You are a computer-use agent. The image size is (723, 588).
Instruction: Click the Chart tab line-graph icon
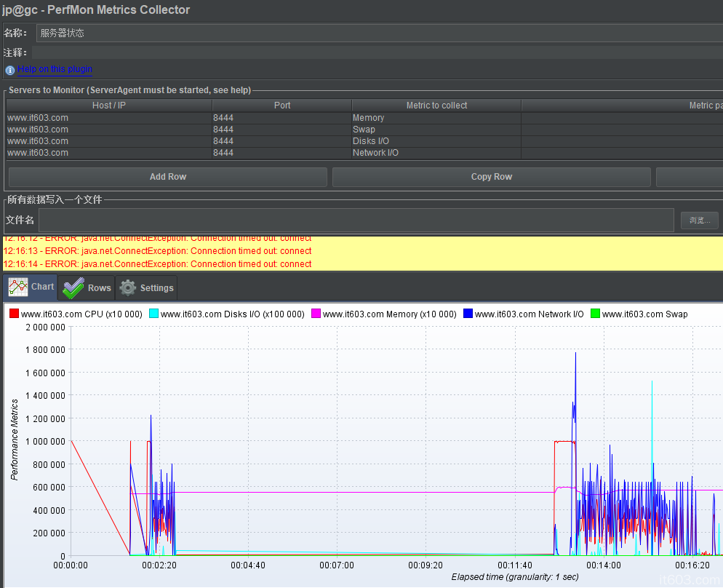18,287
